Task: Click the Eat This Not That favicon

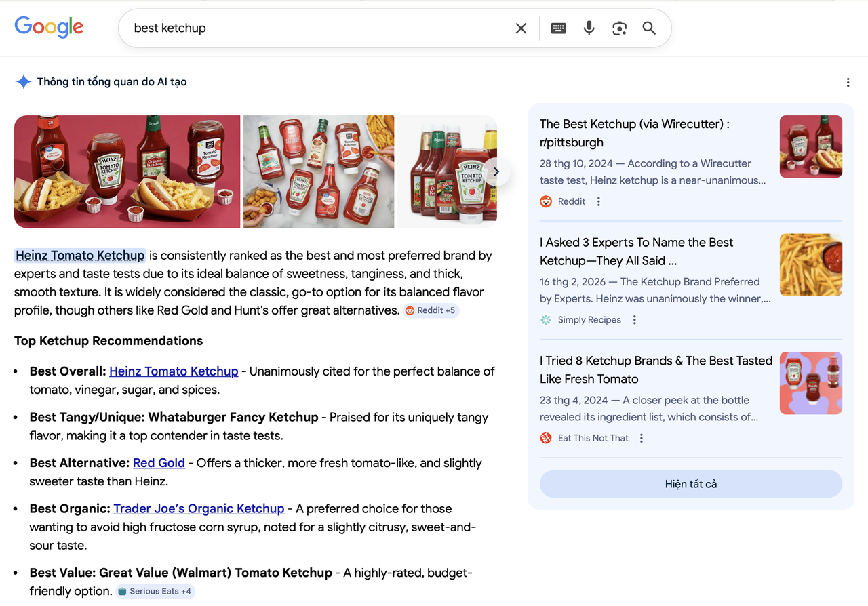Action: click(546, 438)
